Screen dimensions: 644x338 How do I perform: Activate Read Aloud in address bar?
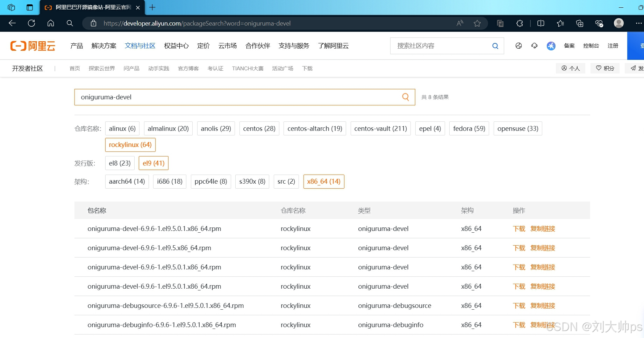(460, 23)
